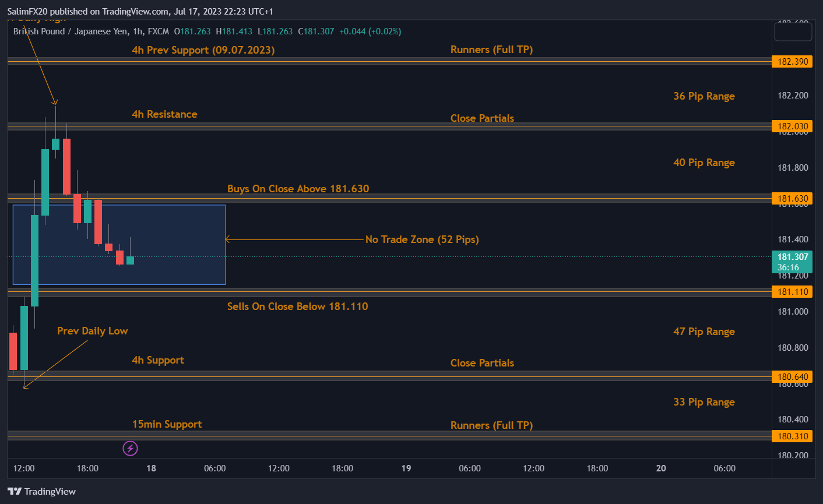Screen dimensions: 823x504
Task: Click the Prev Daily Low arrow tip
Action: pos(24,387)
